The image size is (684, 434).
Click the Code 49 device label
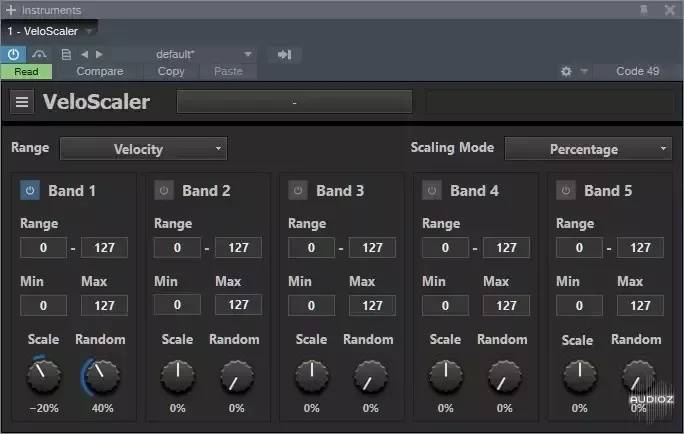(x=637, y=71)
